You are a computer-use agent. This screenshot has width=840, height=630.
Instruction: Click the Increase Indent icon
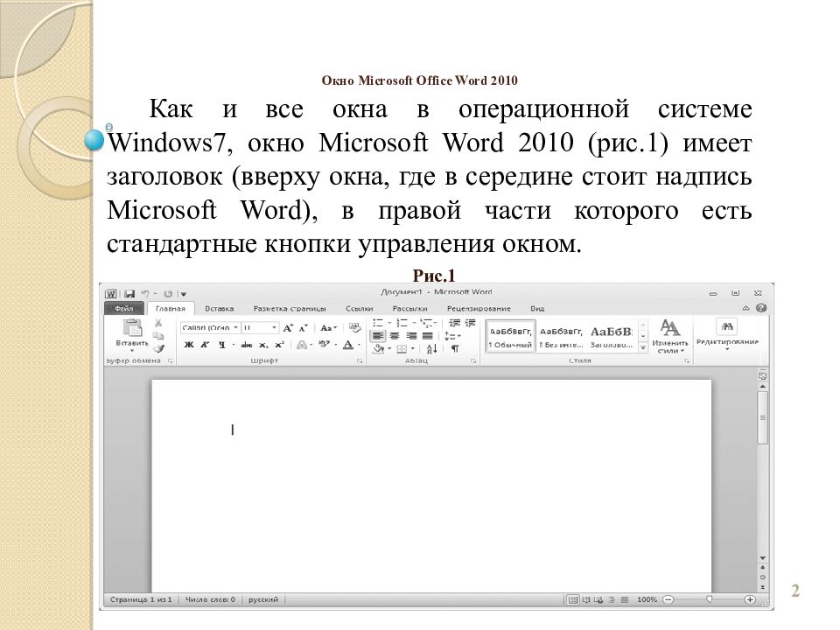click(x=470, y=323)
